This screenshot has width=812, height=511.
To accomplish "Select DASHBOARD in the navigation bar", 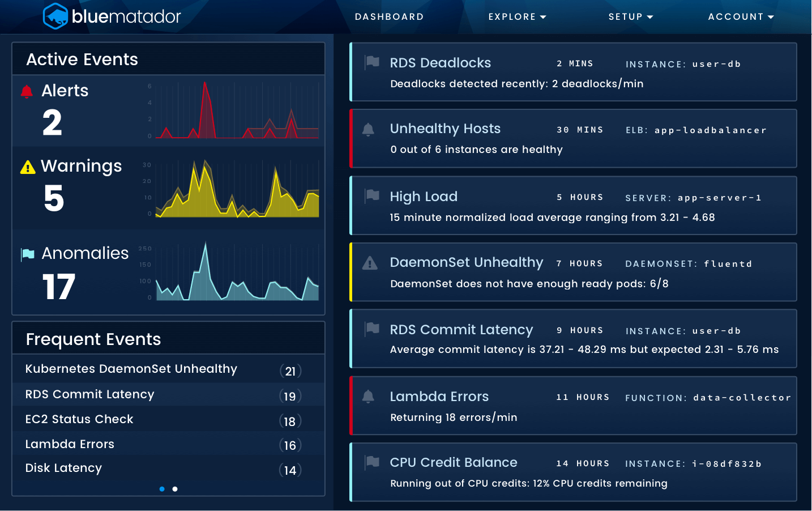I will click(x=389, y=16).
